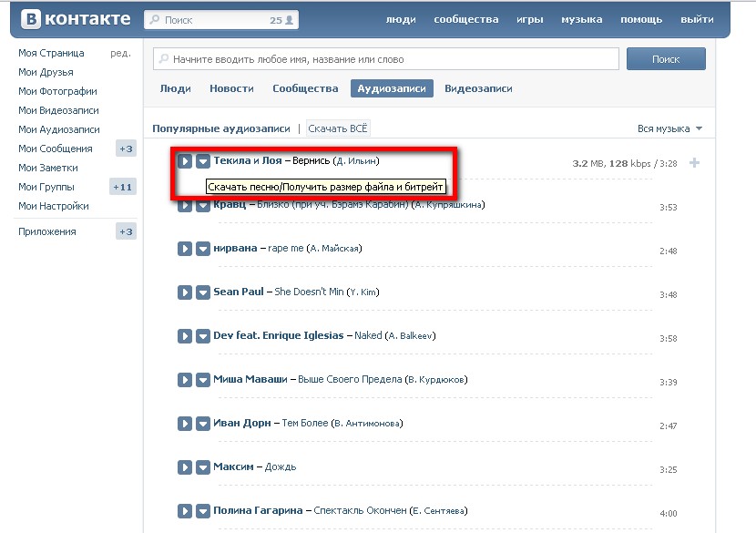Viewport: 756px width, 533px height.
Task: Play the Dev feat. Enrique Iglesias track
Action: tap(185, 336)
